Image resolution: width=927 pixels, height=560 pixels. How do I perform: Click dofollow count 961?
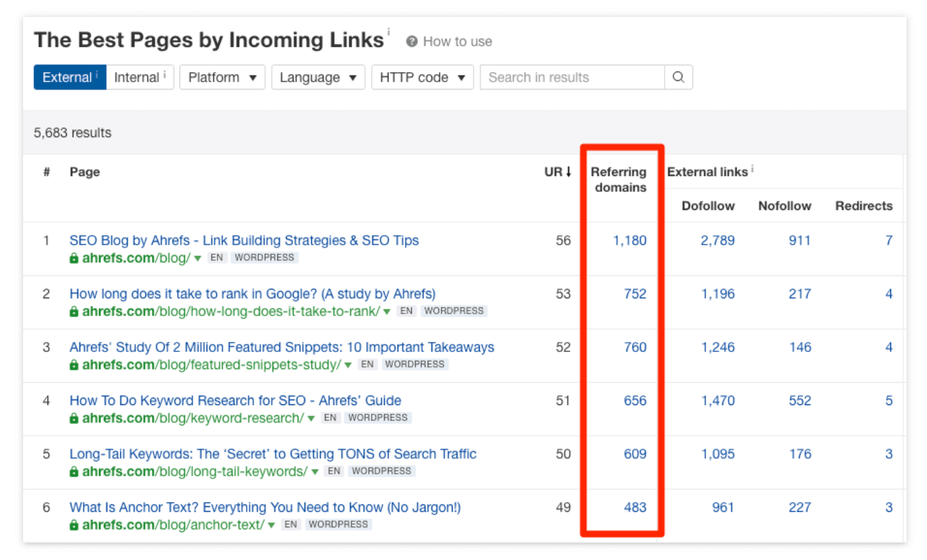click(723, 508)
